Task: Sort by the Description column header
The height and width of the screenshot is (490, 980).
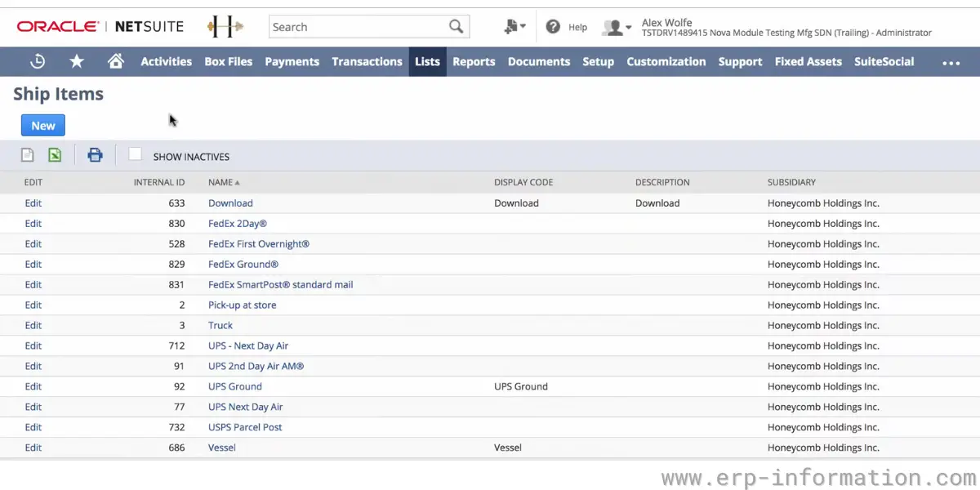Action: point(662,182)
